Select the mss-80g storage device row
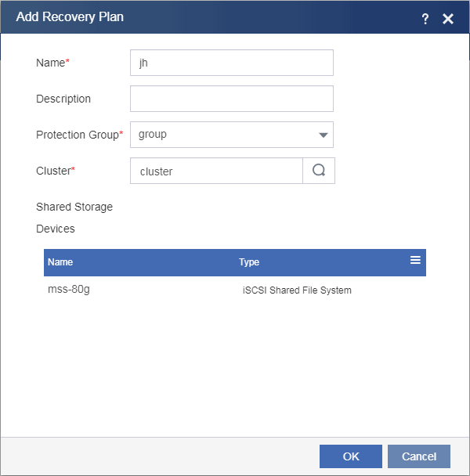 coord(235,290)
